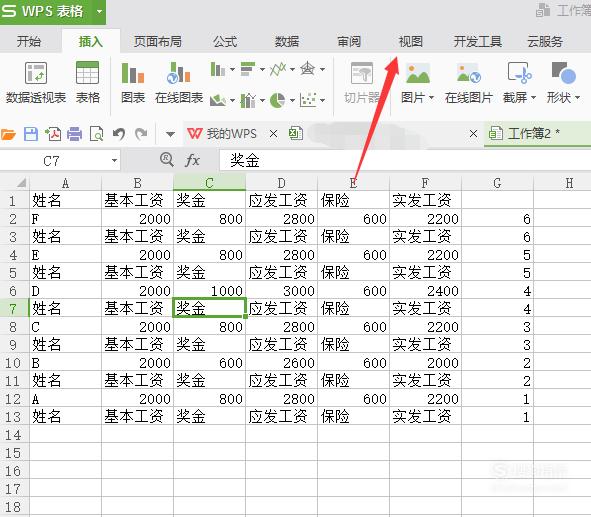Click the save floppy disk icon
Viewport: 591px width, 517px height.
31,134
